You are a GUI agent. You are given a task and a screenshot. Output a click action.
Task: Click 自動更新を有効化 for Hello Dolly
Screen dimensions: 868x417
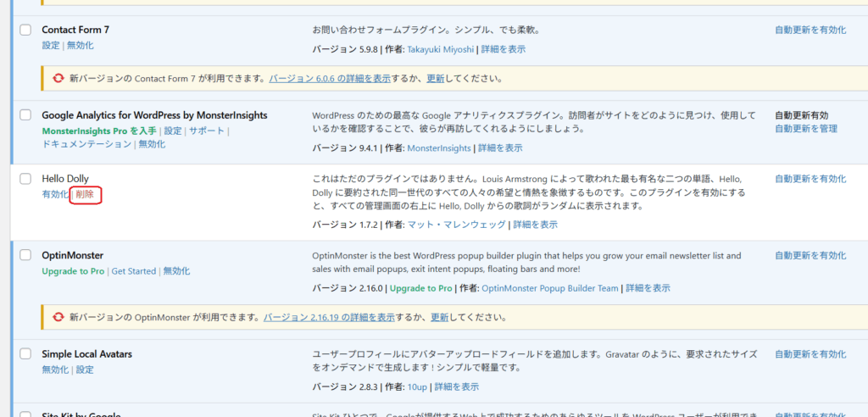click(810, 178)
